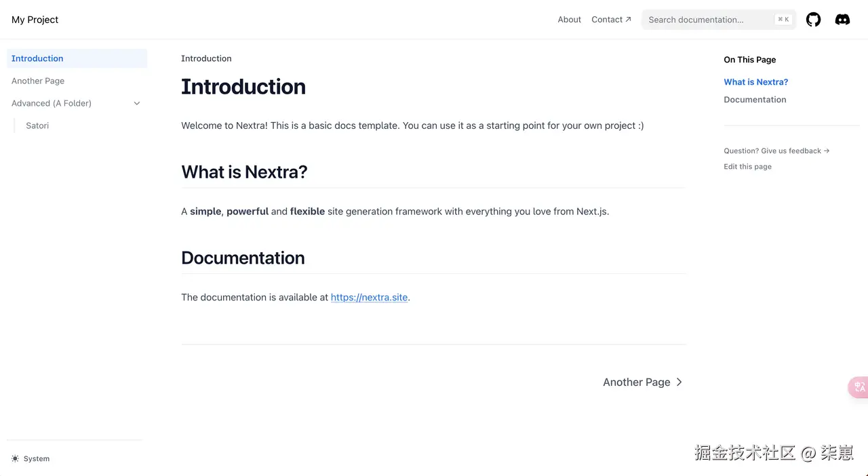Click the external arrow icon beside Contact

[628, 20]
